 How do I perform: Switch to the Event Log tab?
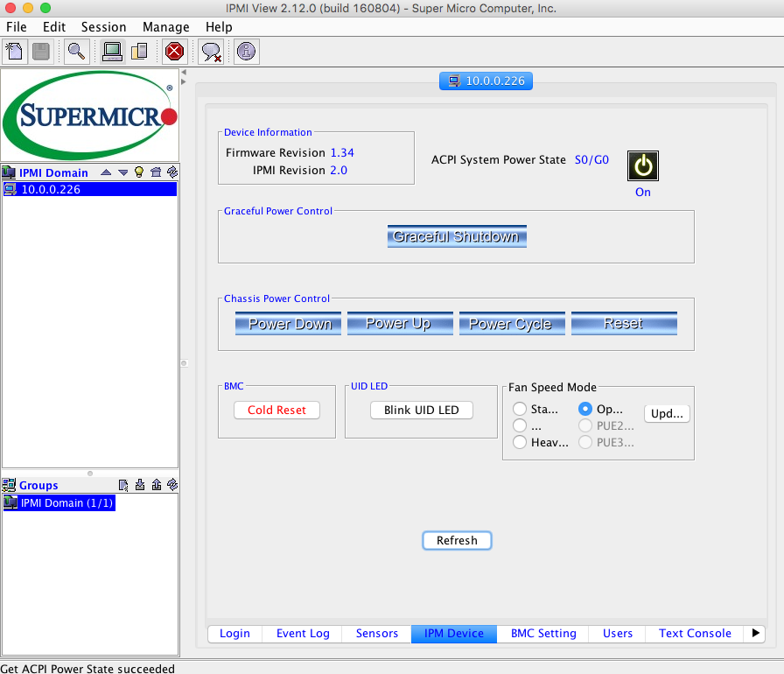pos(303,634)
